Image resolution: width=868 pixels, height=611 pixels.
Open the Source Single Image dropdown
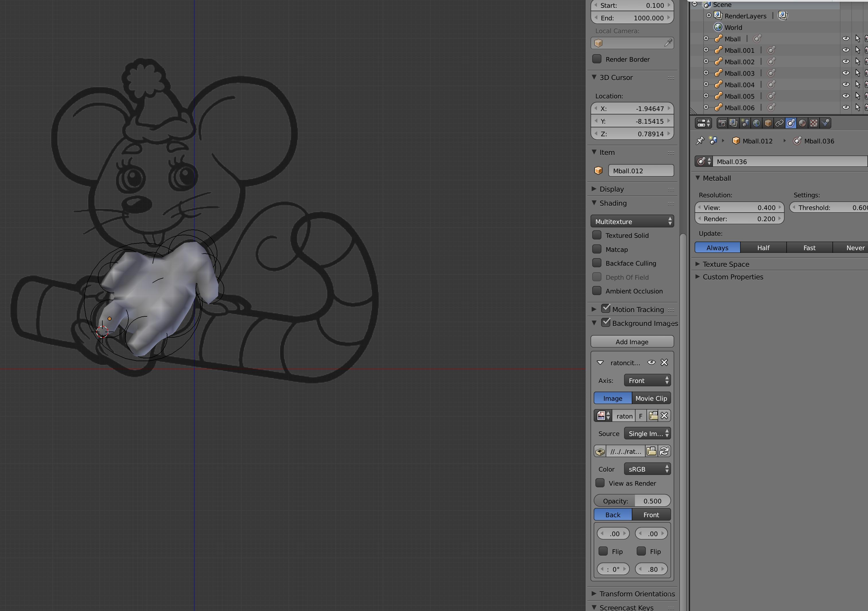[647, 433]
